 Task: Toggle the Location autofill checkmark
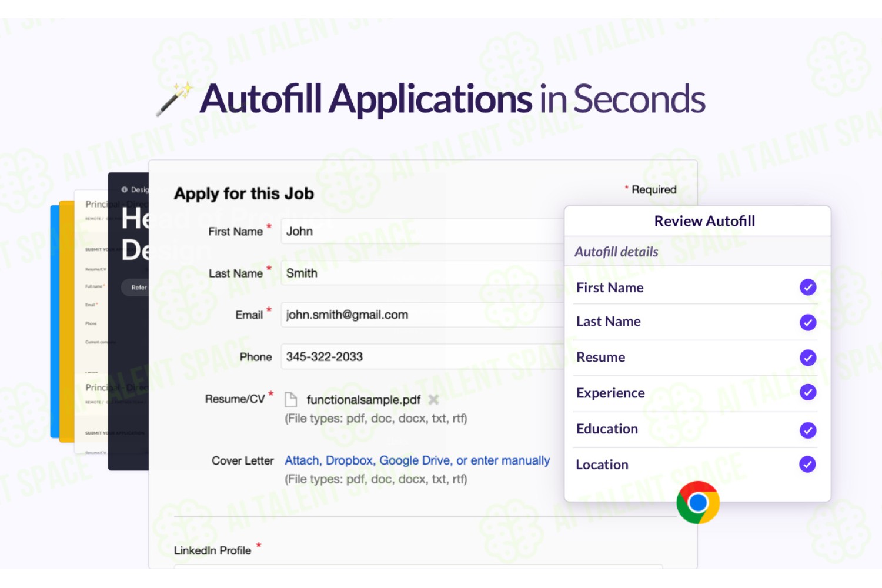pos(808,465)
